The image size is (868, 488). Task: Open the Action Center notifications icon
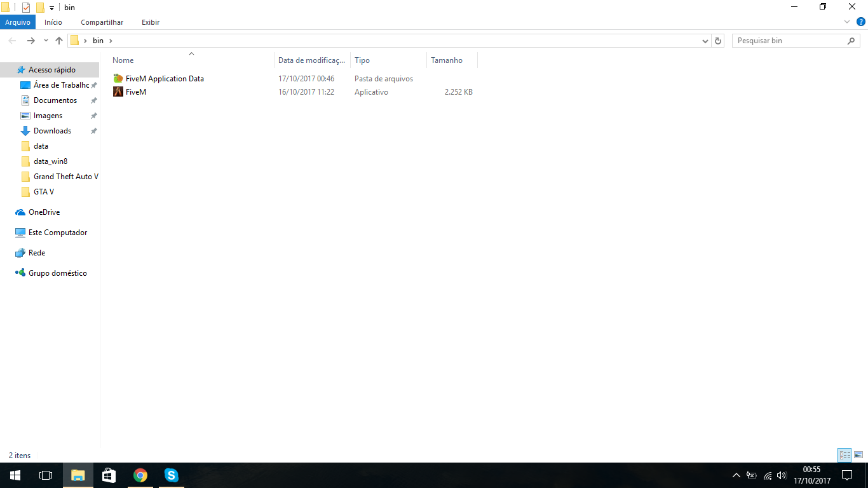click(x=847, y=475)
